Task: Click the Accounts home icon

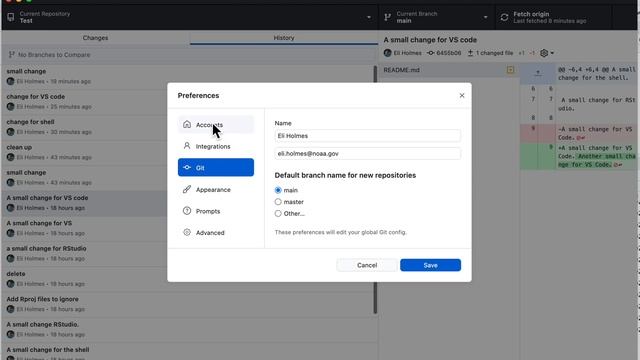Action: click(x=187, y=124)
